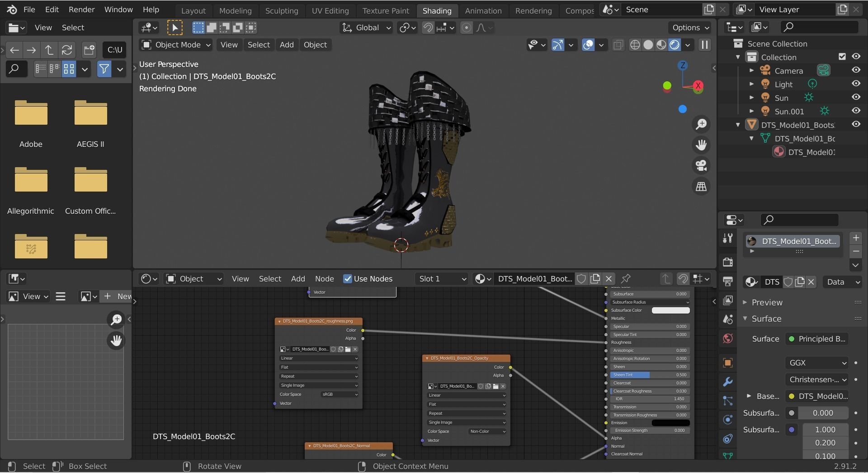Screen dimensions: 868x473
Task: Hide Sun.001 in the outliner
Action: click(x=856, y=111)
